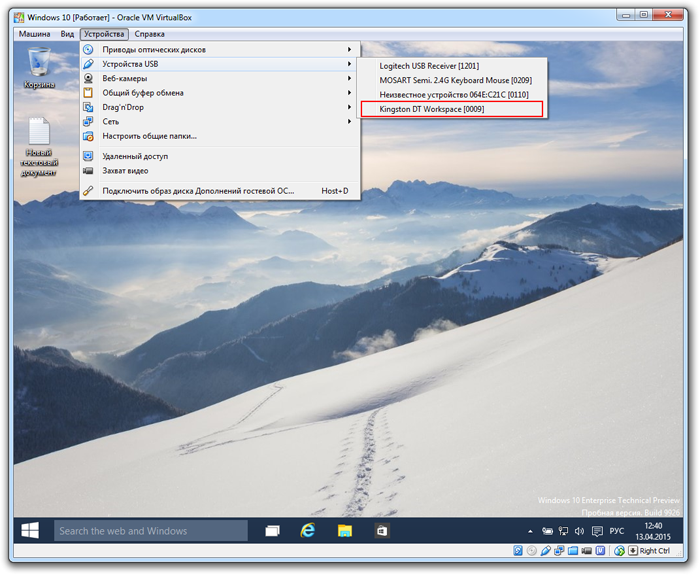700x575 pixels.
Task: Select the Новый текстовый документ desktop file
Action: click(39, 147)
